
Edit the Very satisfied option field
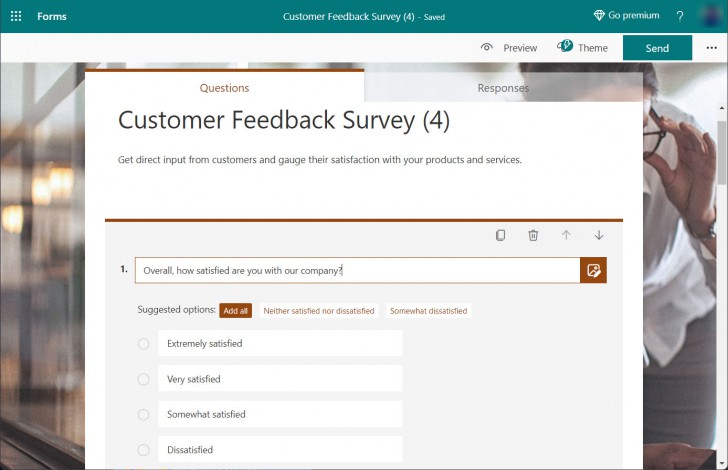click(x=280, y=379)
